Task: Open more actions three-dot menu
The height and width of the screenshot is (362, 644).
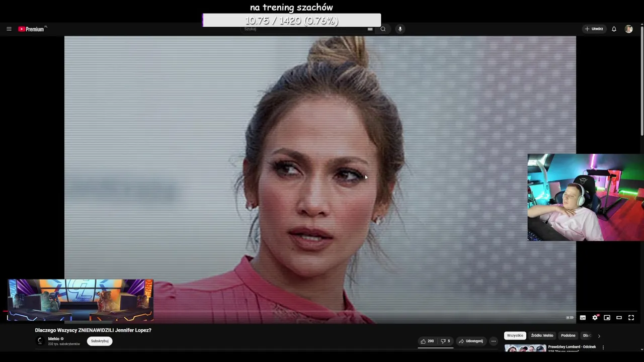Action: click(x=494, y=341)
